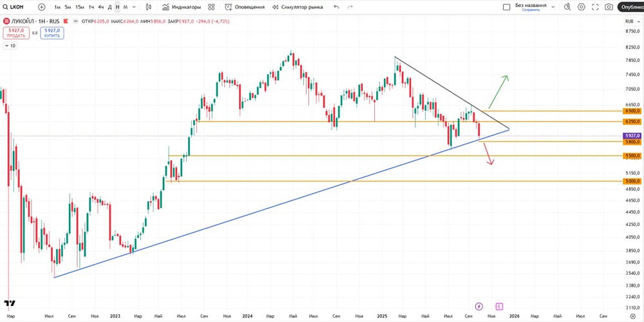This screenshot has height=322, width=644.
Task: Collapse the indicators legend showing 10
Action: coord(10,46)
